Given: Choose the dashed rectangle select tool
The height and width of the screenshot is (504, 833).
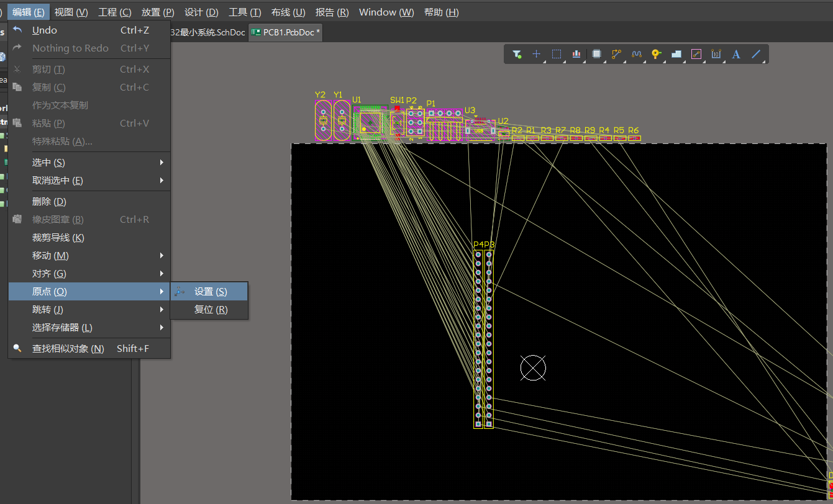Looking at the screenshot, I should tap(557, 55).
